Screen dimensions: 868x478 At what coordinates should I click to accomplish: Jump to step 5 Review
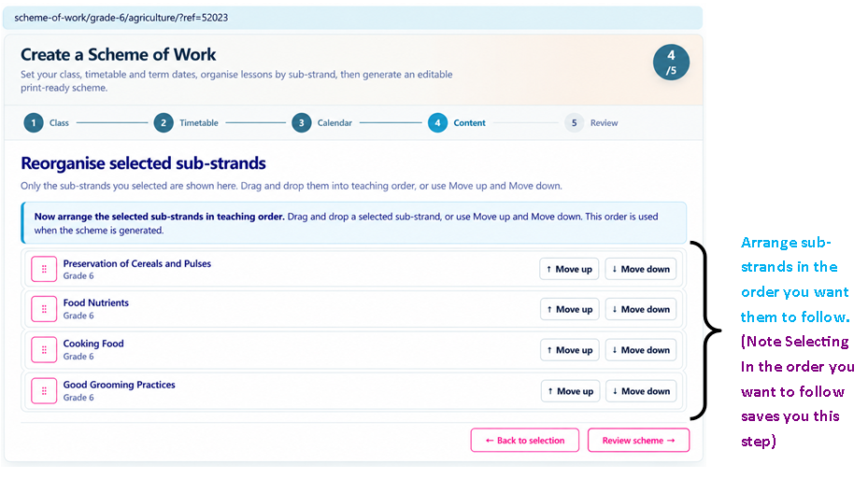[591, 123]
